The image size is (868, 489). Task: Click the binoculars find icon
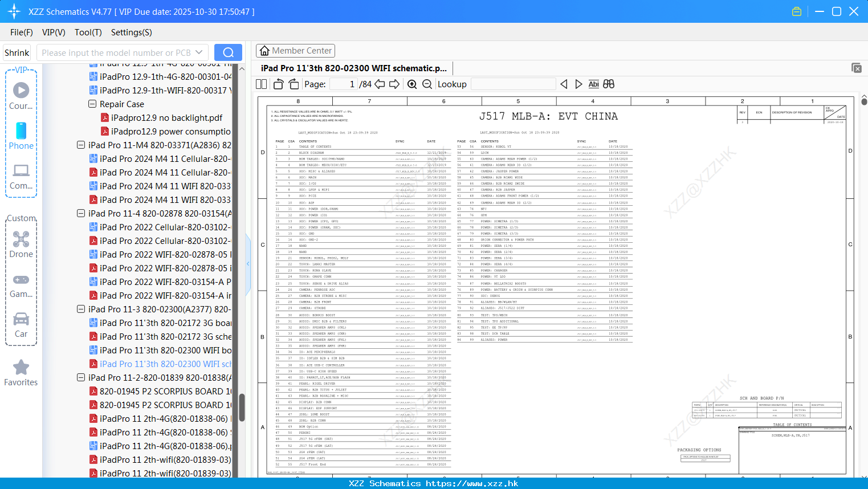[x=609, y=84]
